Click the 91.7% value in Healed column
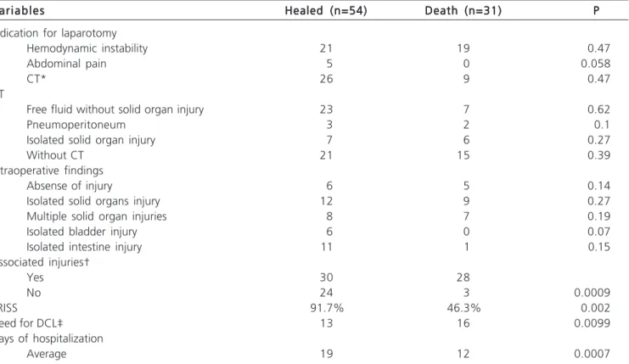 (x=327, y=308)
